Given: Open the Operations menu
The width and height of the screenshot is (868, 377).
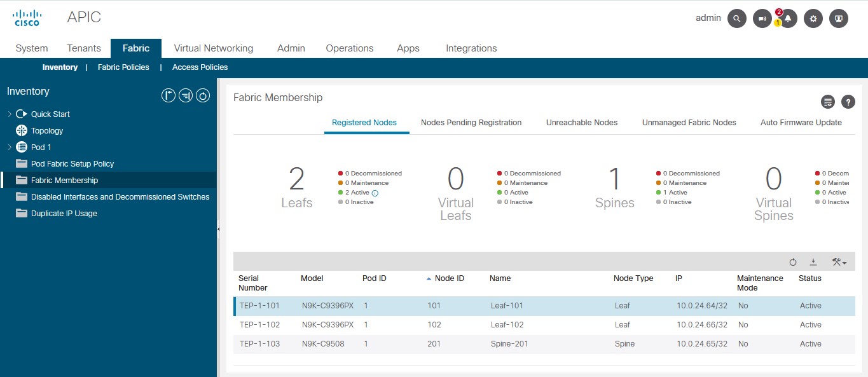Looking at the screenshot, I should pos(350,48).
